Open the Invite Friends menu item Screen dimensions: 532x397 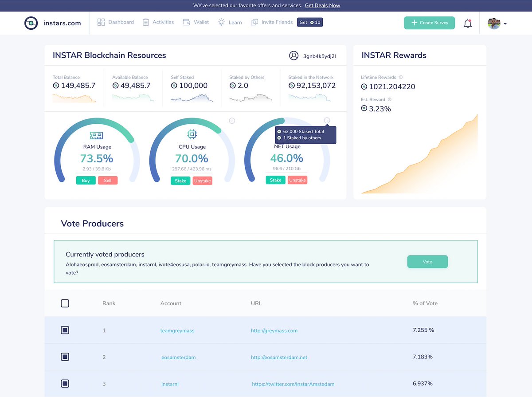(x=271, y=22)
